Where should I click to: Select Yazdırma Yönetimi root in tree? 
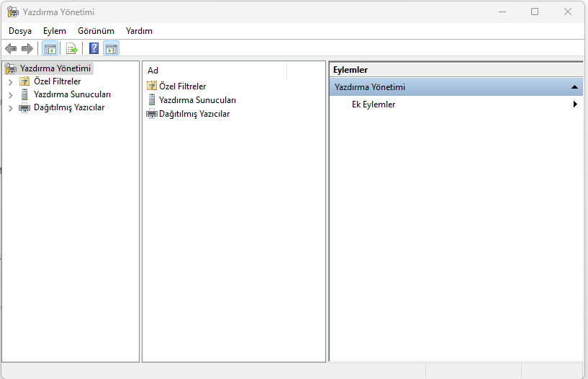click(55, 68)
